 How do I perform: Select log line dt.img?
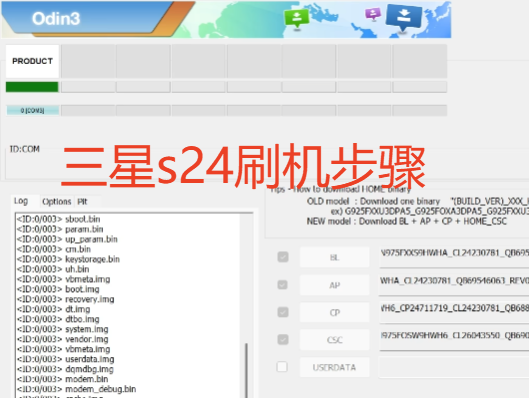(x=53, y=309)
